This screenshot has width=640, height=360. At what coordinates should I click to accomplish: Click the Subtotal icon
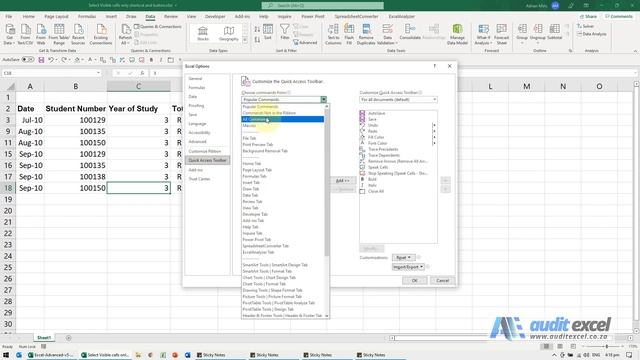(x=554, y=32)
